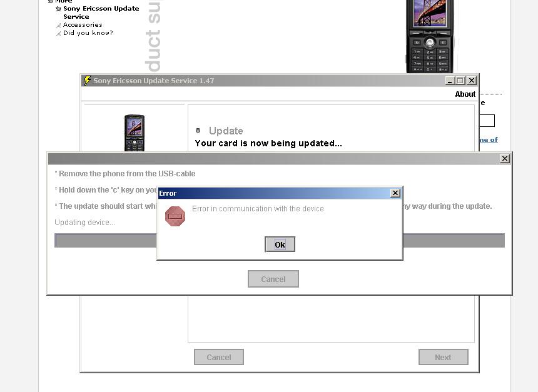
Task: Open Sony Ericsson Update Service sidebar link
Action: pos(101,13)
